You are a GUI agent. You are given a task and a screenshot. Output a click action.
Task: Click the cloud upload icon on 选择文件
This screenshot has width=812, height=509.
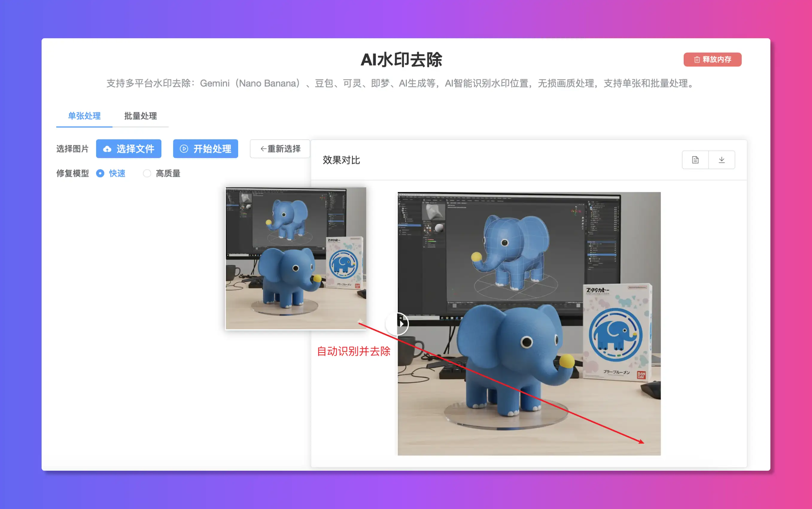pyautogui.click(x=107, y=149)
